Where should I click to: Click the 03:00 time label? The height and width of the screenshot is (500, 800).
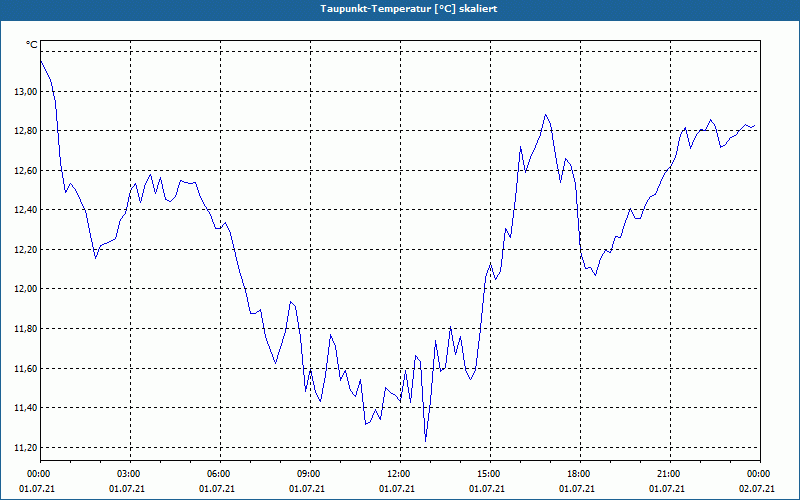tap(130, 474)
